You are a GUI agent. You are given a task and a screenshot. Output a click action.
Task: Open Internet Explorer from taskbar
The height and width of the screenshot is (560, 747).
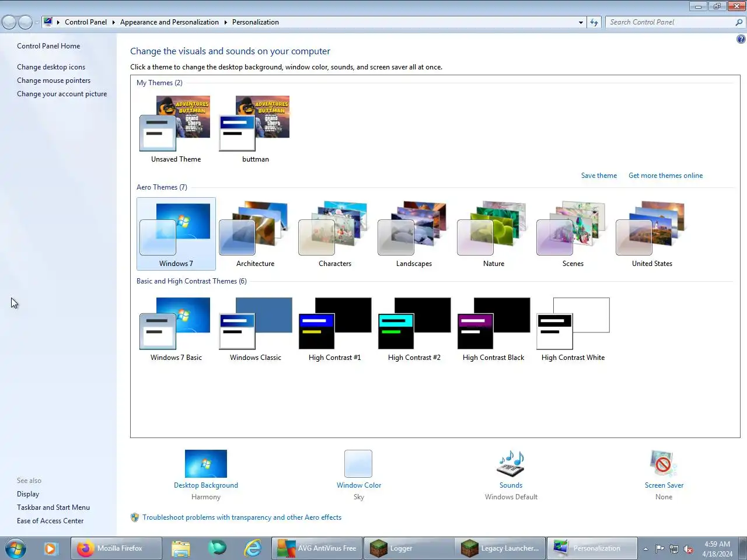point(253,548)
